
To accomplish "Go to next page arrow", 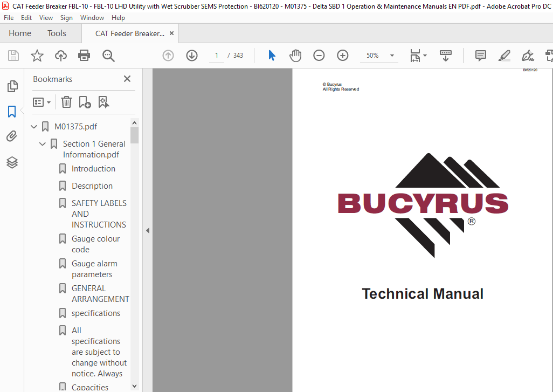I will click(192, 56).
